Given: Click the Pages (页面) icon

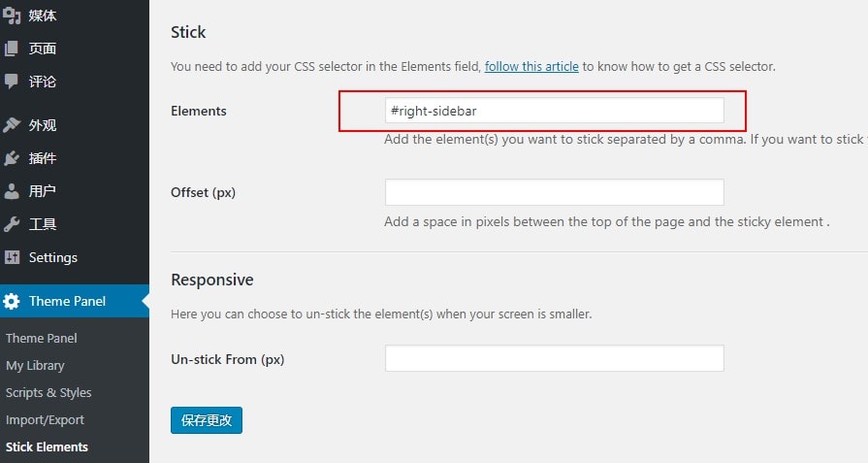Looking at the screenshot, I should (12, 49).
